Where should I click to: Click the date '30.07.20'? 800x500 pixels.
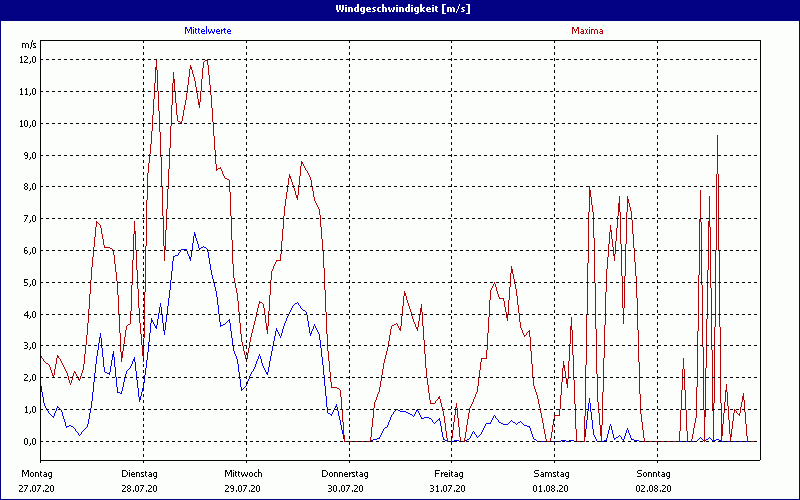pyautogui.click(x=345, y=489)
